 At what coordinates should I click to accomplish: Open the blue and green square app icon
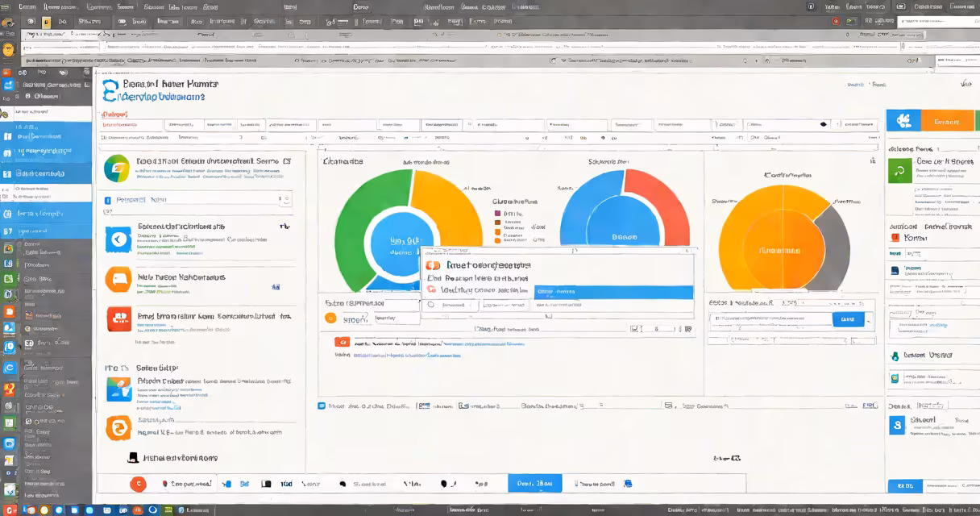pyautogui.click(x=118, y=389)
